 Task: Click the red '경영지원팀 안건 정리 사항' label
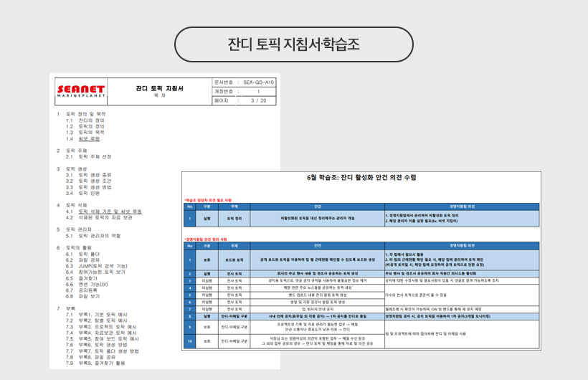click(207, 239)
